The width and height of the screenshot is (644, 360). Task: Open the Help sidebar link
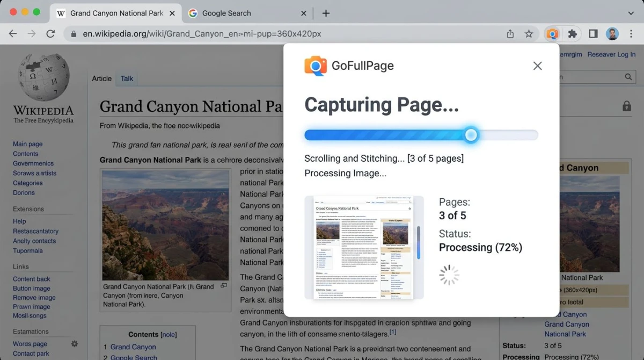[x=19, y=221]
